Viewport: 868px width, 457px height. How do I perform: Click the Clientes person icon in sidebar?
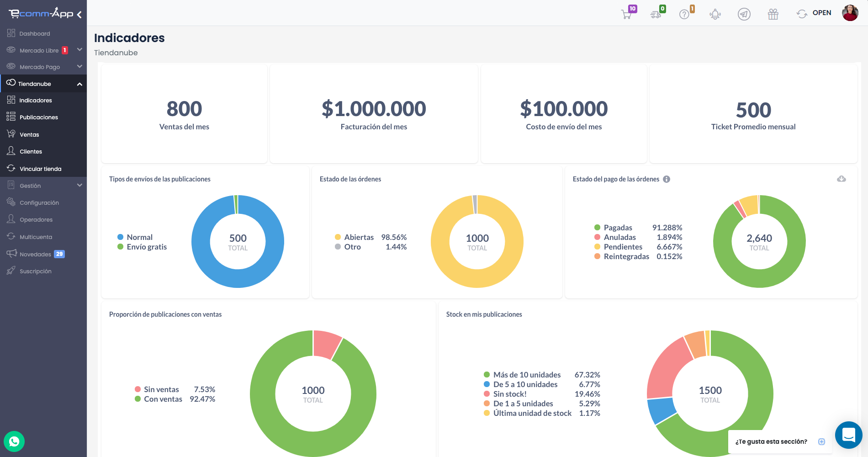tap(11, 151)
